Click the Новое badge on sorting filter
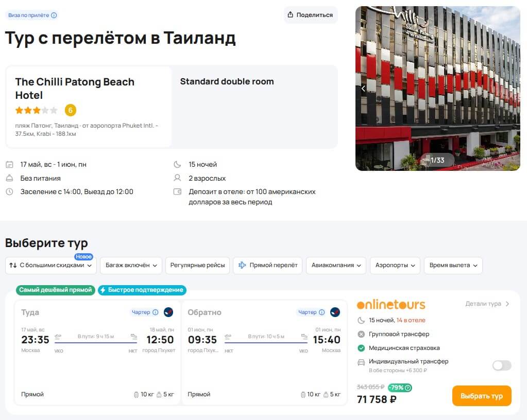Screen dimensions: 527x420 tap(83, 256)
